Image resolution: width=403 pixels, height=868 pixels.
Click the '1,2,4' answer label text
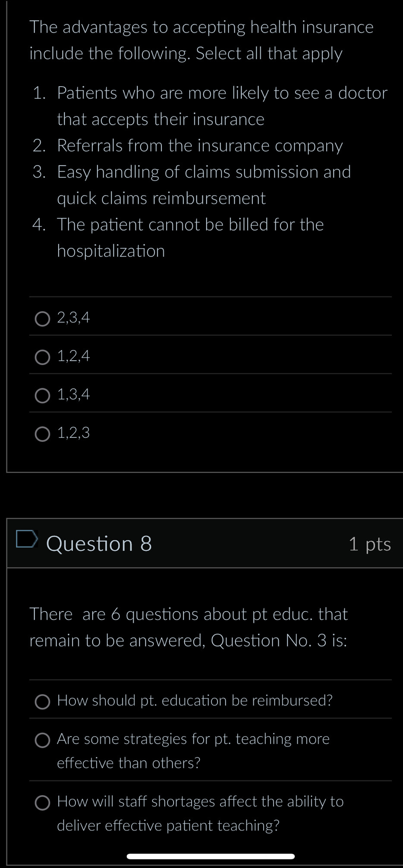[73, 356]
